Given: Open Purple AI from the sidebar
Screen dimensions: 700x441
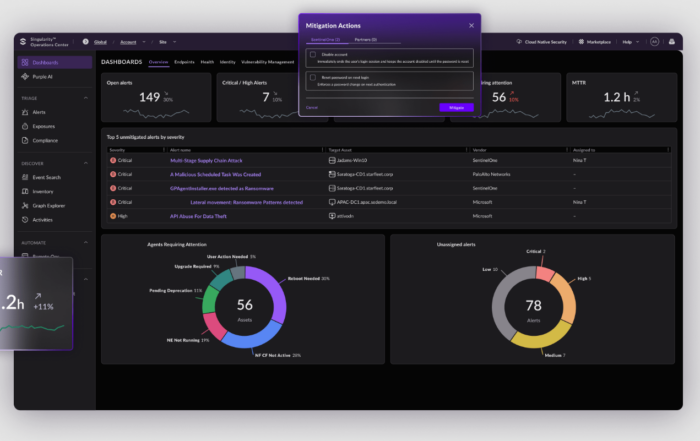Looking at the screenshot, I should [42, 77].
